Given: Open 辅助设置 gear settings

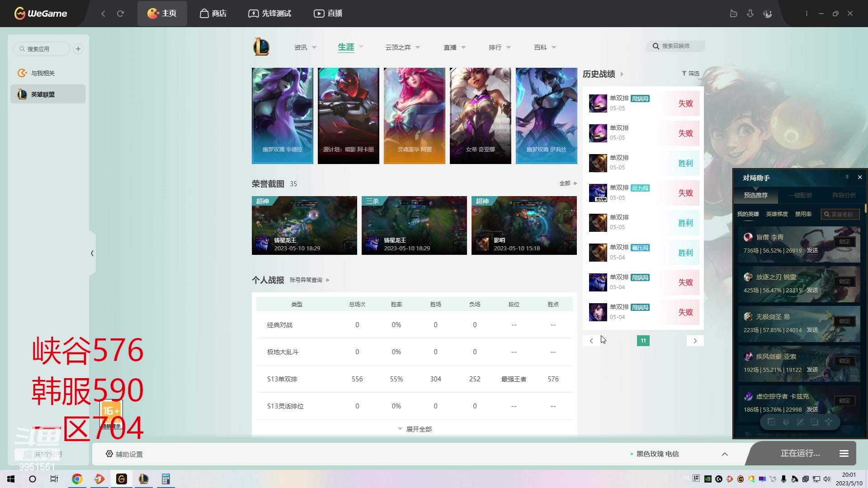Looking at the screenshot, I should point(124,454).
